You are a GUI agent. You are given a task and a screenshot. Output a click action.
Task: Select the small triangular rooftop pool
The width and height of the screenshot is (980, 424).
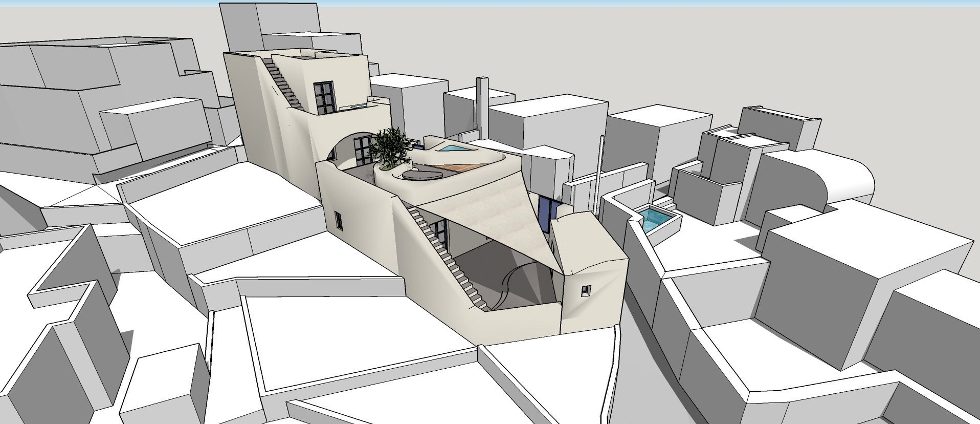point(451,149)
